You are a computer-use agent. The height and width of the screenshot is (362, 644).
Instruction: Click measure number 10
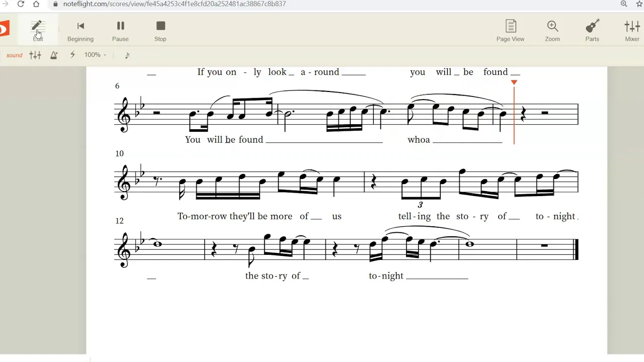(119, 153)
